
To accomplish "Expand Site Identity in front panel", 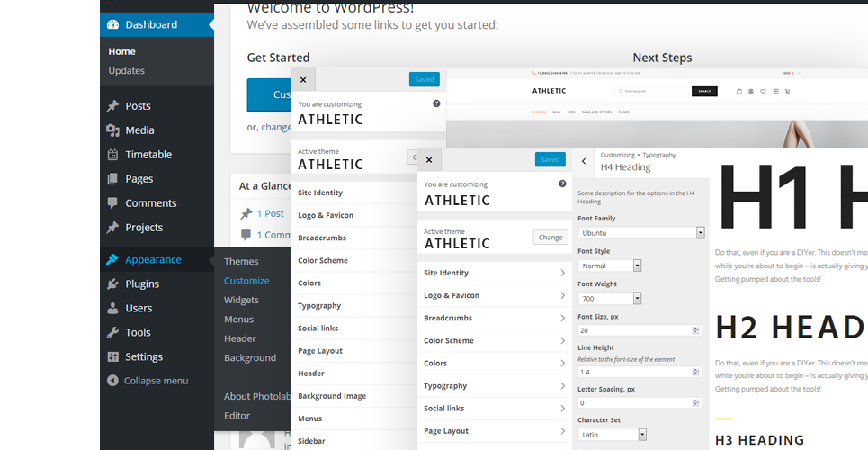I will point(495,273).
